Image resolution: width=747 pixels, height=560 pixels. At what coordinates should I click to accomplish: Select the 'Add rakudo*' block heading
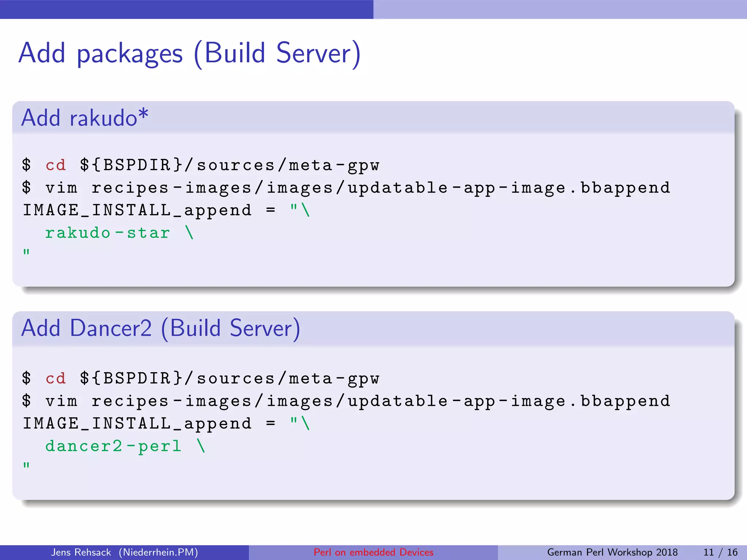click(85, 118)
